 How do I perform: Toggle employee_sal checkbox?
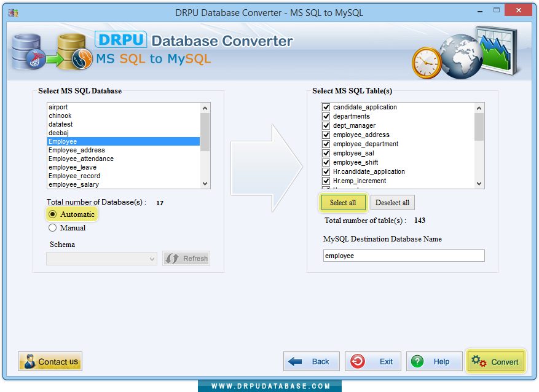[x=326, y=153]
